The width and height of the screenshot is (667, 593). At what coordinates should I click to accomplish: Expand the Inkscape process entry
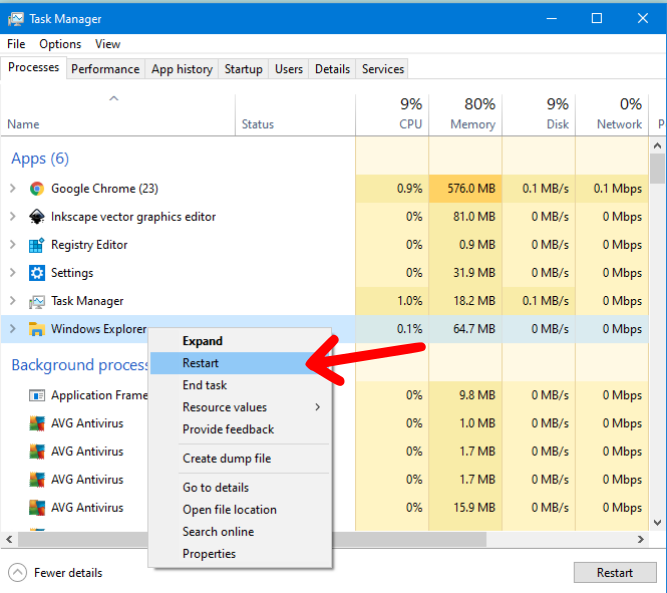[13, 216]
